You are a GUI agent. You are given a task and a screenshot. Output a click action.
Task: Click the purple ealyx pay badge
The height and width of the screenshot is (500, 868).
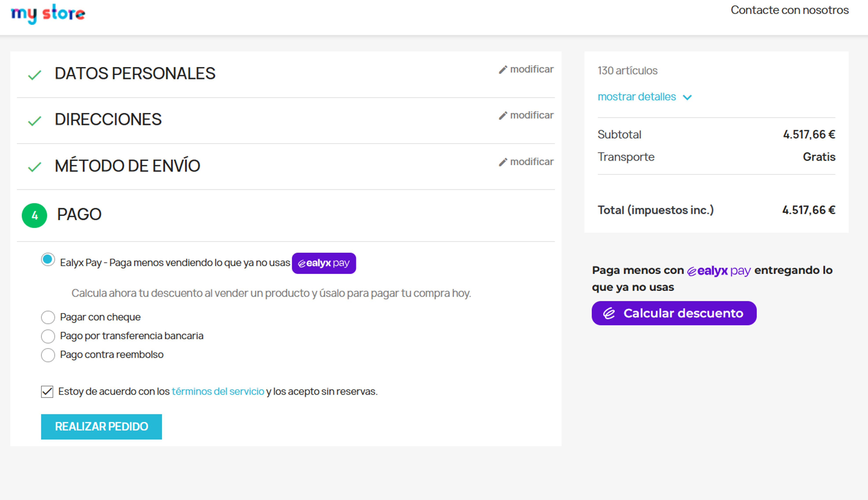pos(324,263)
